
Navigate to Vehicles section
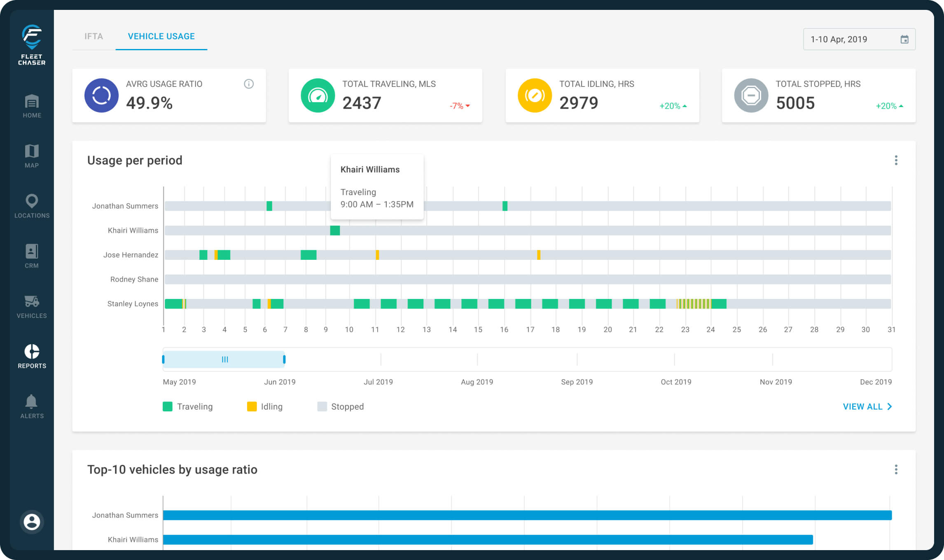(x=32, y=306)
